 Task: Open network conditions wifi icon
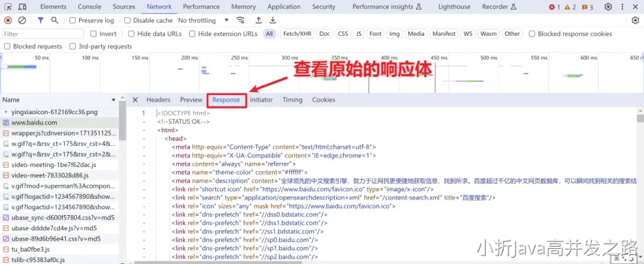pyautogui.click(x=241, y=21)
